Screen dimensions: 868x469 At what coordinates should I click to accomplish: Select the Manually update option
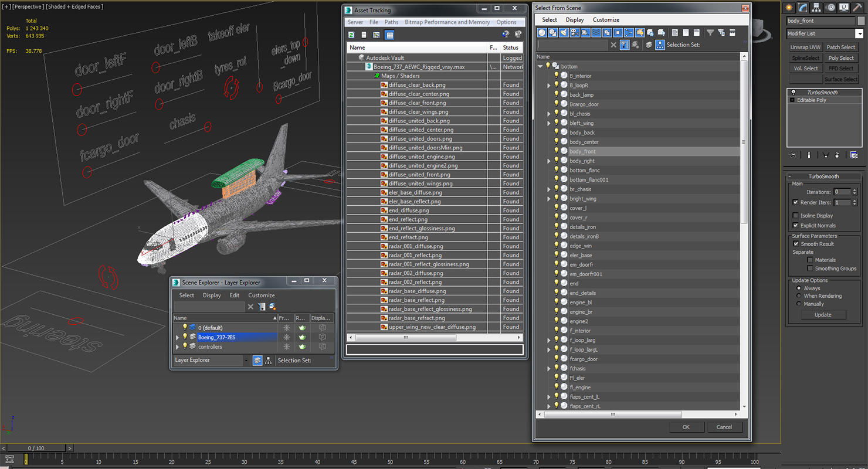coord(798,304)
